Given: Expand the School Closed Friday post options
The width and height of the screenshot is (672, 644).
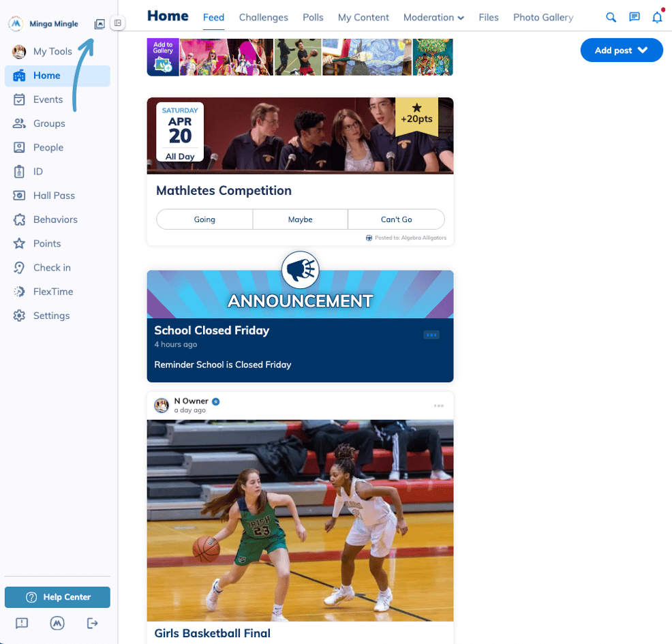Looking at the screenshot, I should (x=431, y=335).
